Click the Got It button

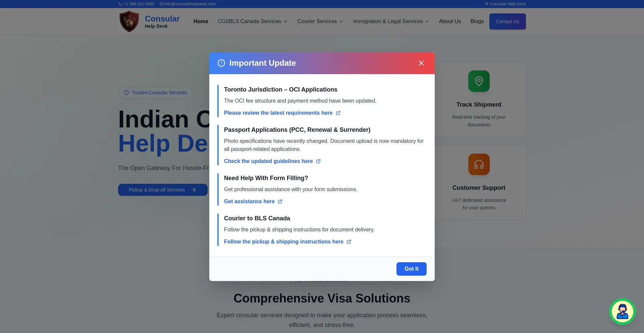pyautogui.click(x=412, y=269)
